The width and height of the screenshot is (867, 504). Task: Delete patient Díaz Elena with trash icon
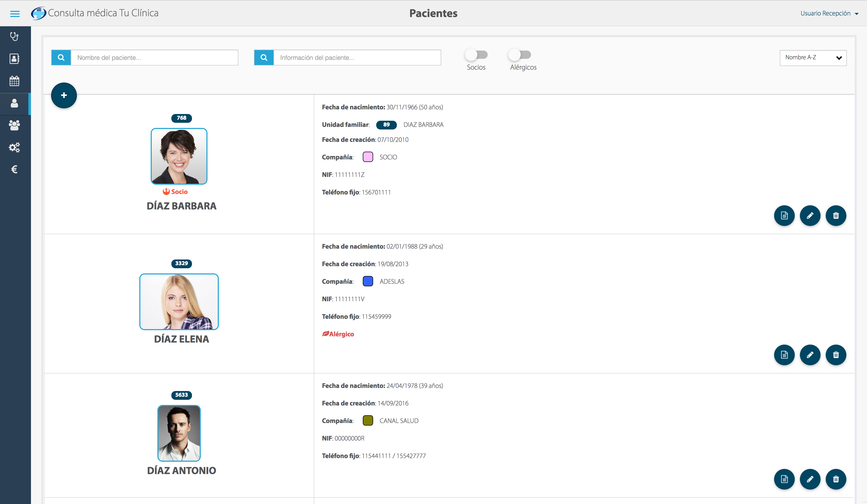click(x=836, y=355)
